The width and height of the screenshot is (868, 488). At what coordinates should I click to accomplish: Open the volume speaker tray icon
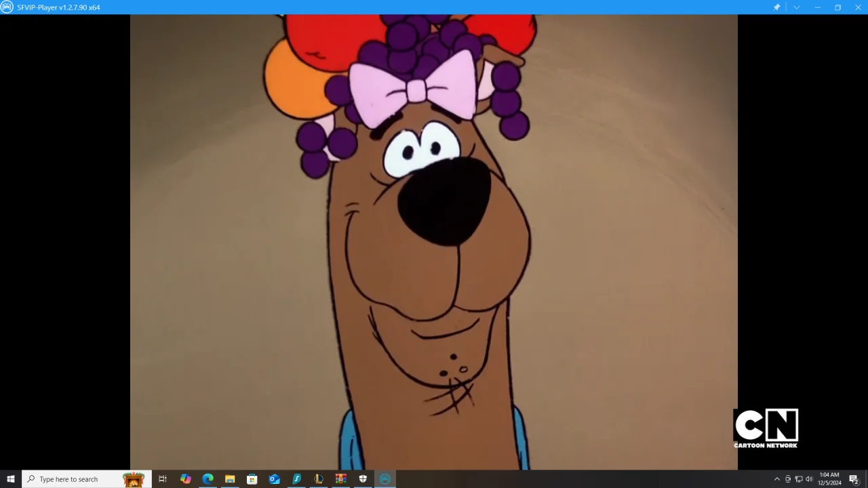coord(809,479)
